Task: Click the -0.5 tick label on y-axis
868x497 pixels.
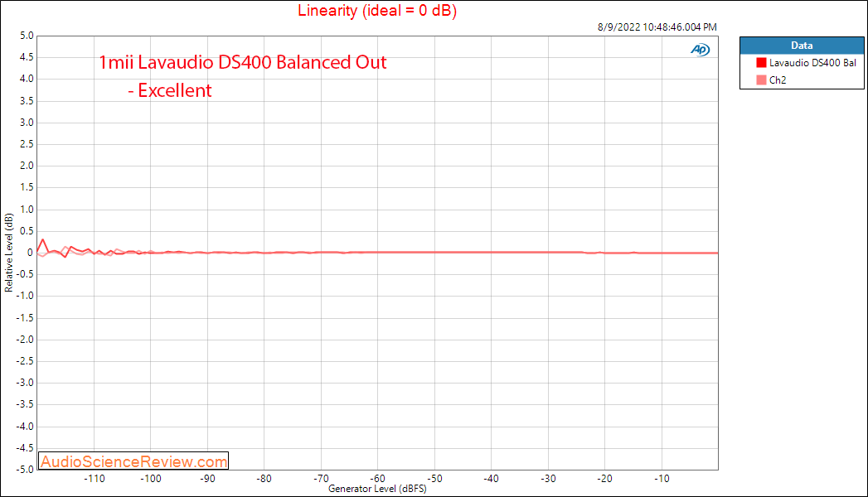Action: (25, 274)
